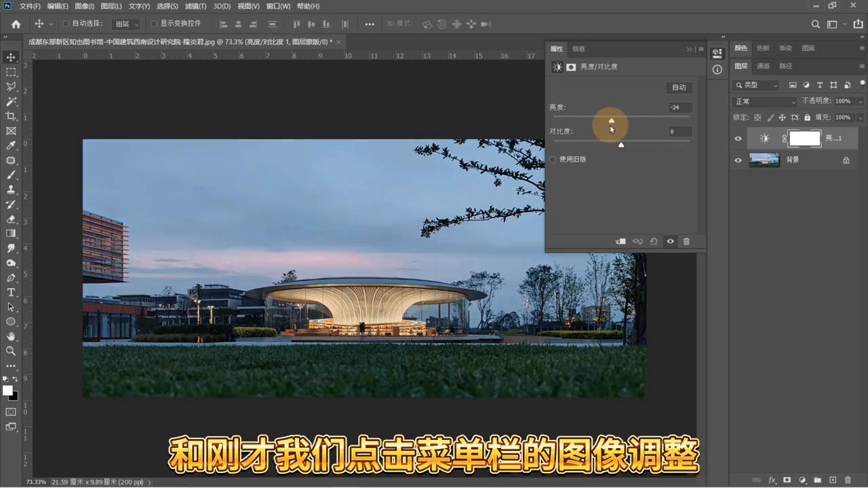The width and height of the screenshot is (868, 488).
Task: Click the 背景 layer thumbnail
Action: [x=764, y=160]
